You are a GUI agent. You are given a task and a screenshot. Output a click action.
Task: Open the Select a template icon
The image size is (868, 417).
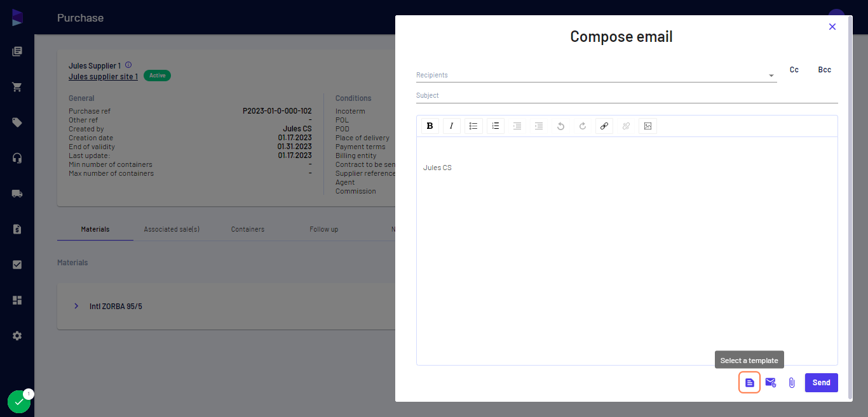[750, 383]
